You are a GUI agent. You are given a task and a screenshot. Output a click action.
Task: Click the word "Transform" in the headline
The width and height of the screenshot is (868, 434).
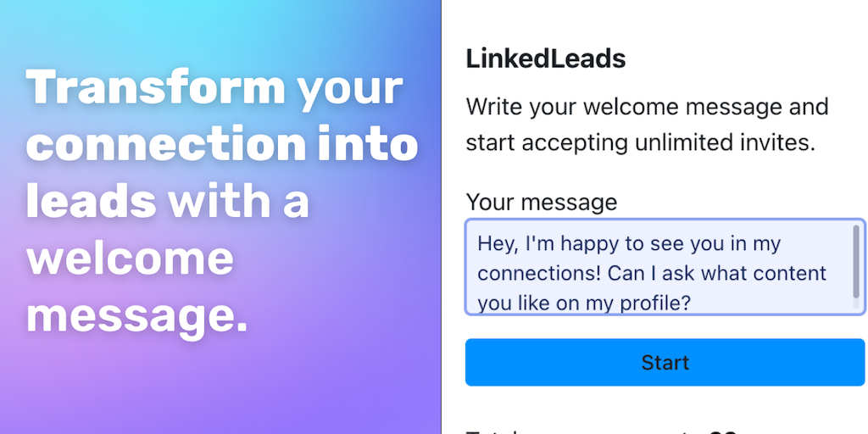point(155,87)
